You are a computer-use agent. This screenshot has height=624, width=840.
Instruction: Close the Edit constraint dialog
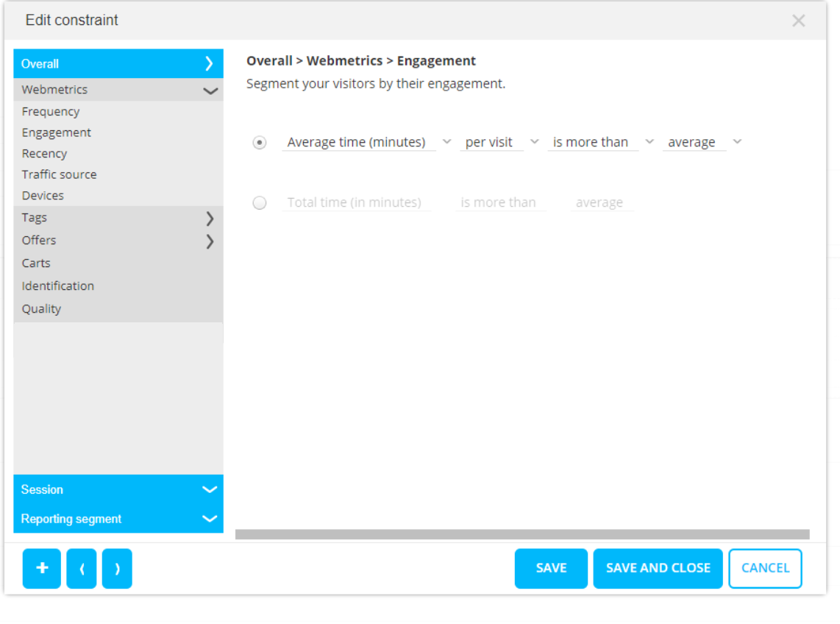pos(798,21)
